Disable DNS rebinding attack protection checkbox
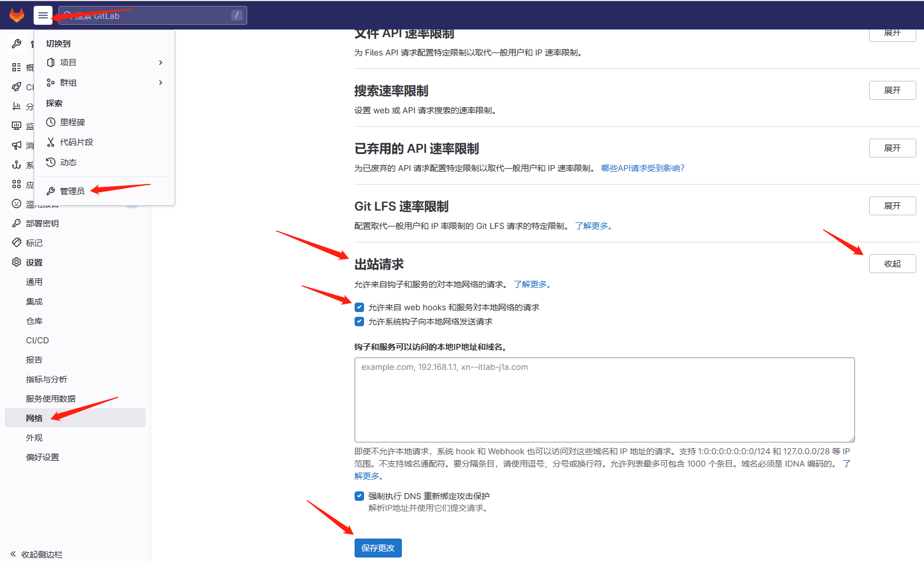The width and height of the screenshot is (924, 561). pos(359,496)
